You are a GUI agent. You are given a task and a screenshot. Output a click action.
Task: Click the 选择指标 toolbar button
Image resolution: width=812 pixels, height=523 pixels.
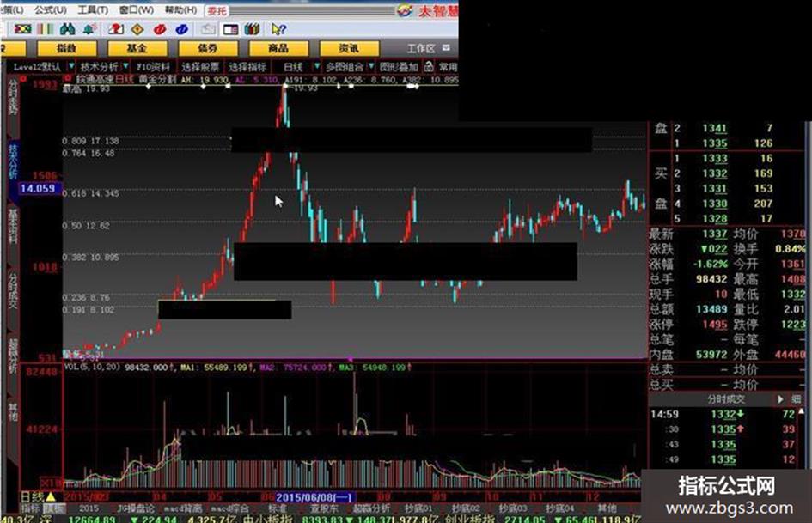247,67
